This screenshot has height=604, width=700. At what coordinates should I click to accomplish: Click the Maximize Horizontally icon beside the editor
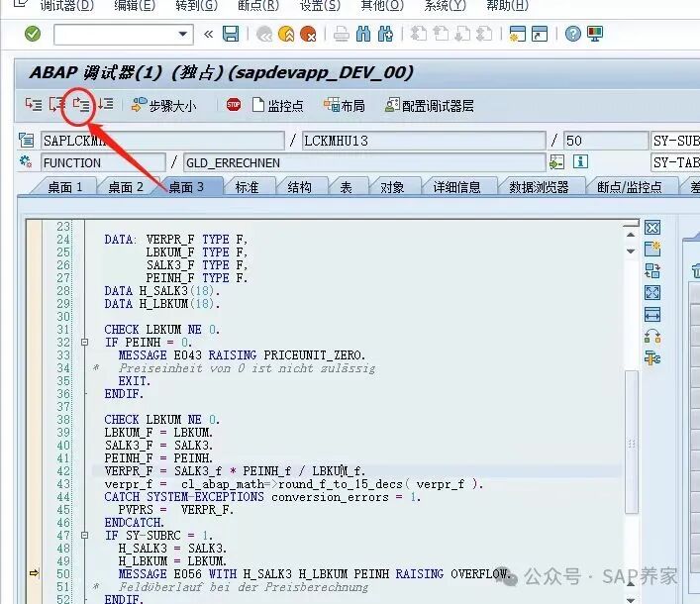(x=652, y=315)
